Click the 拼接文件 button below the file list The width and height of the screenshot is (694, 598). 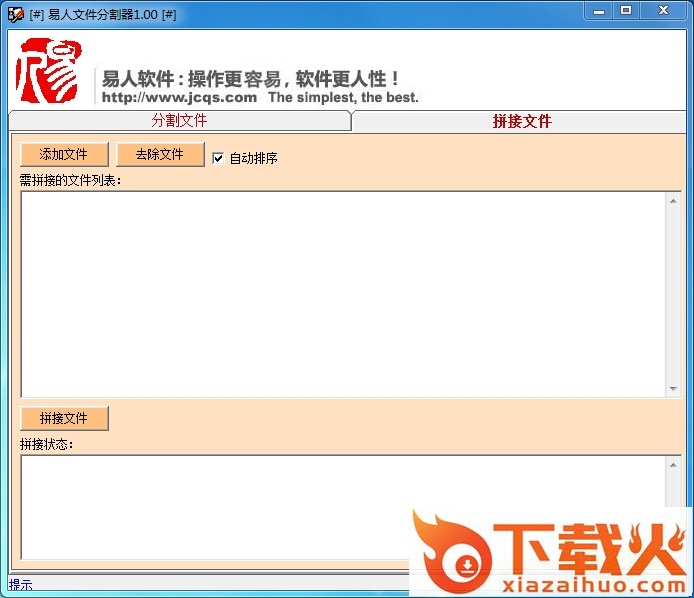(64, 418)
